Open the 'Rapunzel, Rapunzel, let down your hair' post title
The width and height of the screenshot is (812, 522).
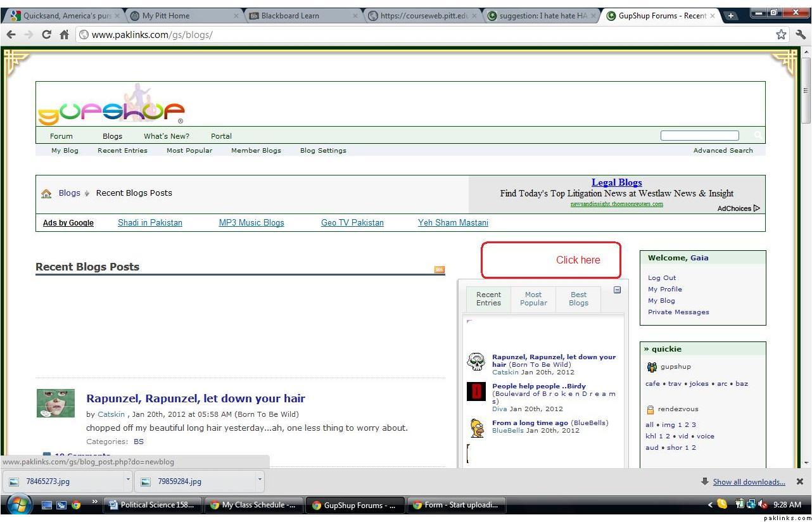pyautogui.click(x=196, y=399)
